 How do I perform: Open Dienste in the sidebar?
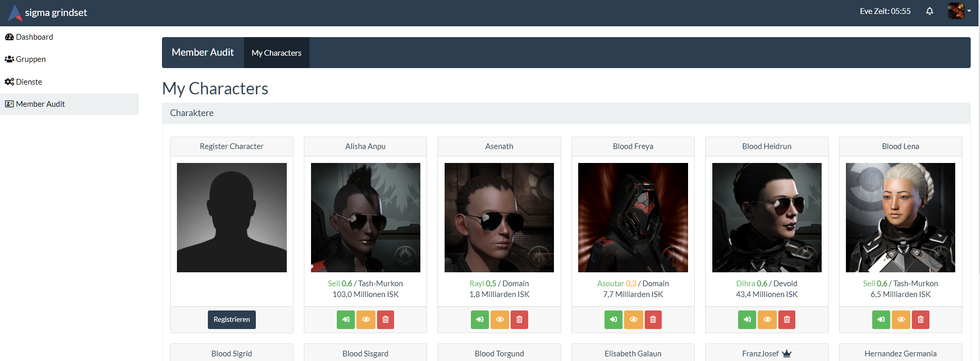(x=69, y=82)
